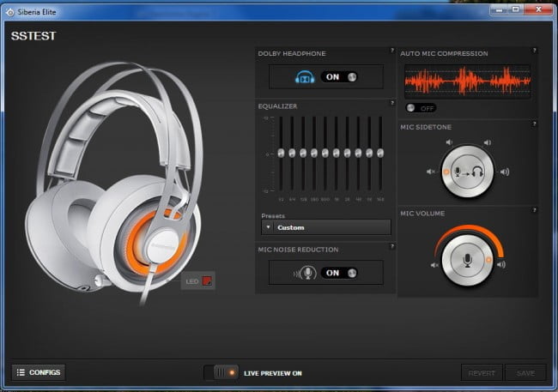The height and width of the screenshot is (392, 558).
Task: Click the sidetone muted speaker icon
Action: tap(431, 172)
